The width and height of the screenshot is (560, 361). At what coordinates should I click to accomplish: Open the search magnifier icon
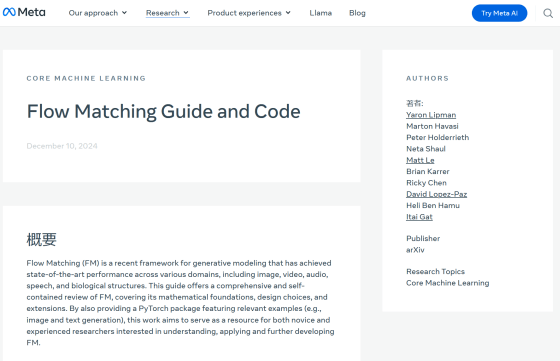[548, 13]
